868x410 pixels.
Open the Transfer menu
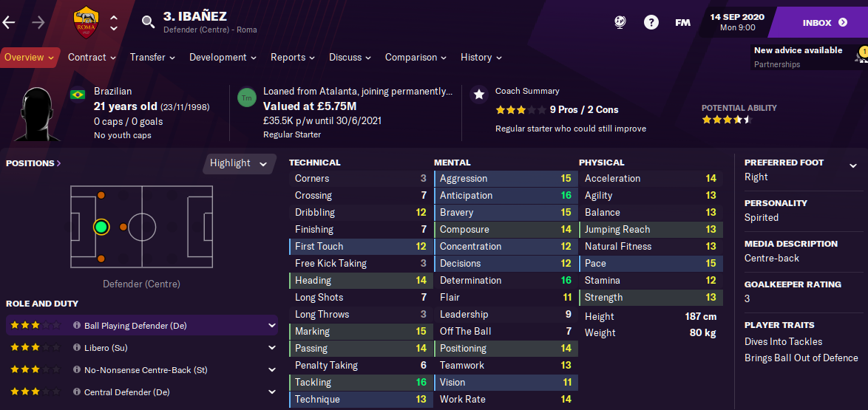[152, 58]
